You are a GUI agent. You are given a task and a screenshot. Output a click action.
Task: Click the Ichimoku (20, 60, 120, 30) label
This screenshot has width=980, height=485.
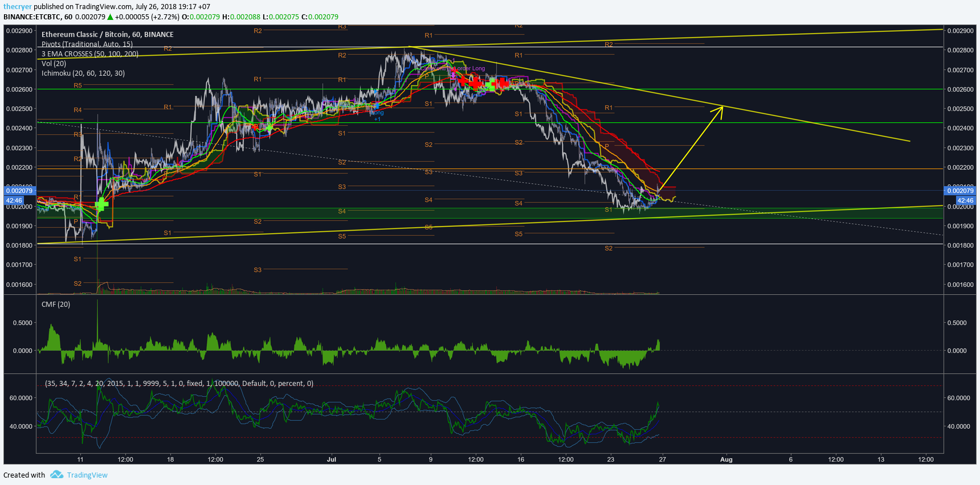coord(83,73)
